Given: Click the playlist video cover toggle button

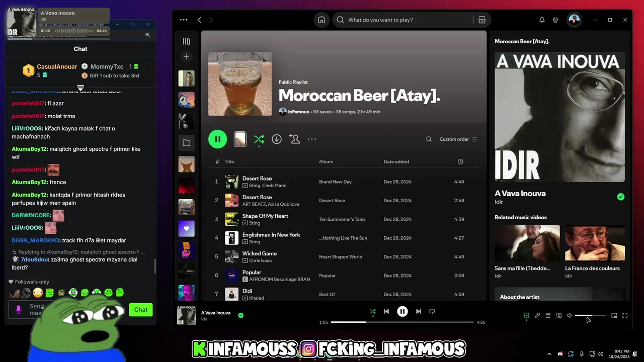Looking at the screenshot, I should (240, 139).
